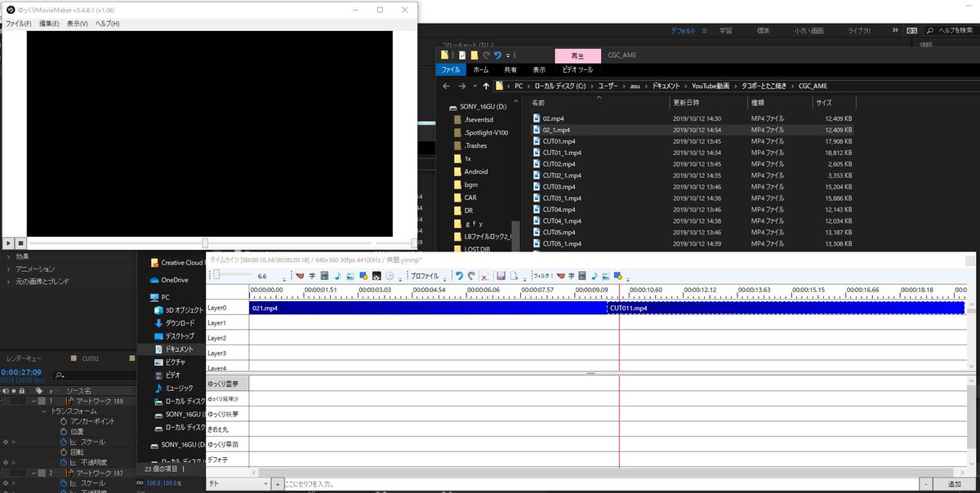The height and width of the screenshot is (493, 980).
Task: Click the play button in YukkuriMovieMaker preview
Action: 8,243
